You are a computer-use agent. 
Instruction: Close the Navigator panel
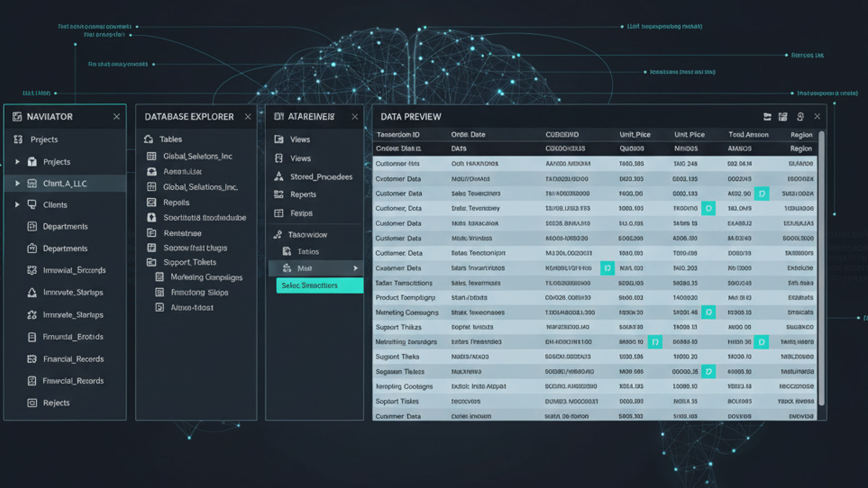coord(117,117)
